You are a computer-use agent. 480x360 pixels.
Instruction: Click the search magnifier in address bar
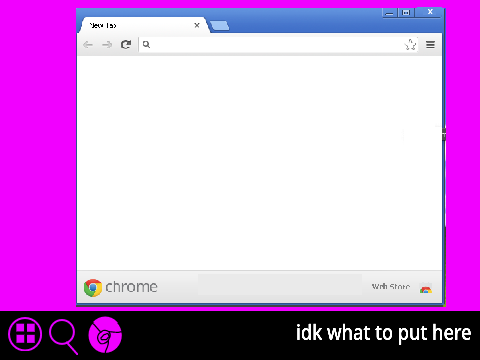pyautogui.click(x=146, y=44)
